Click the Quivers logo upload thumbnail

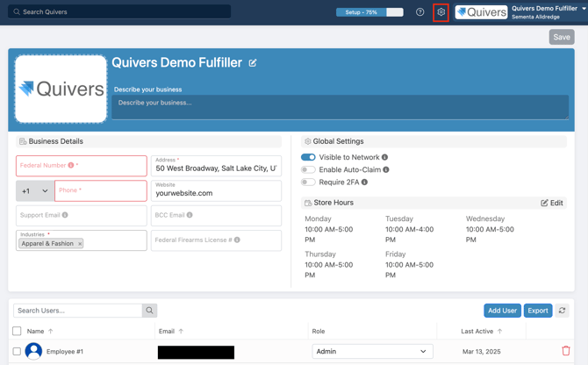[61, 89]
